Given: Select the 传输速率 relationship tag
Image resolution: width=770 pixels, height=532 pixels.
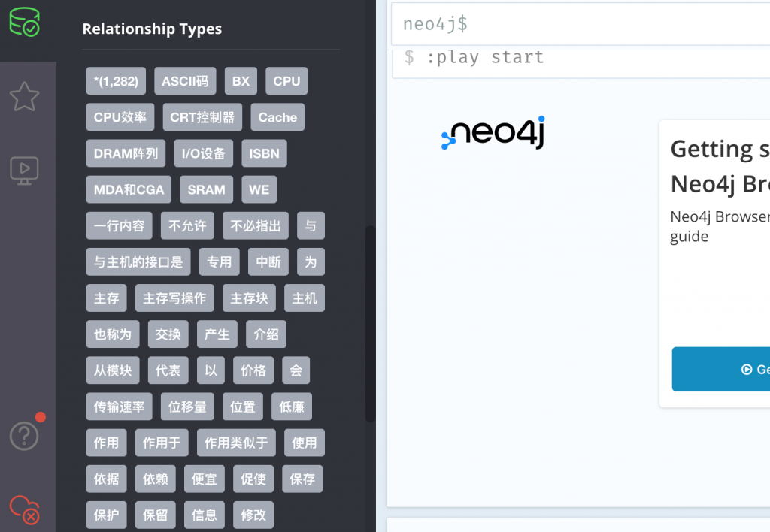Looking at the screenshot, I should coord(120,407).
